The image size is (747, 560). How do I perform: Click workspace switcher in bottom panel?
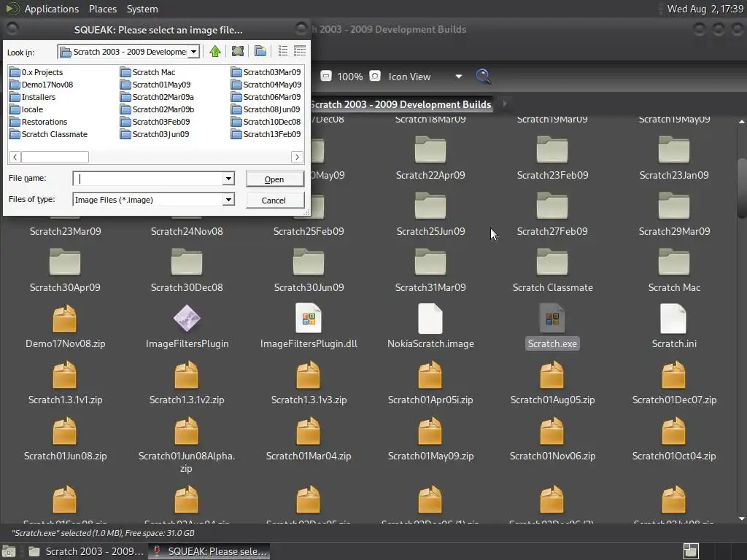[x=691, y=551]
